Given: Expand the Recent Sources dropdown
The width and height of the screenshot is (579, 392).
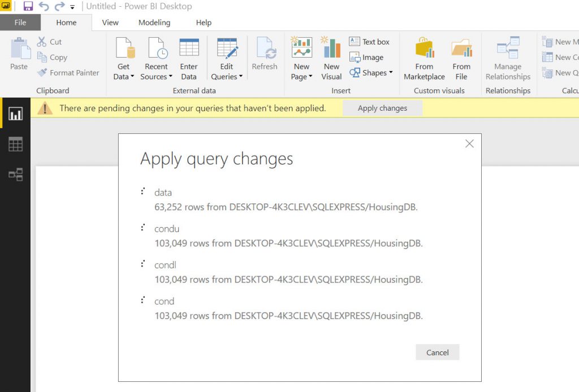Looking at the screenshot, I should (156, 76).
